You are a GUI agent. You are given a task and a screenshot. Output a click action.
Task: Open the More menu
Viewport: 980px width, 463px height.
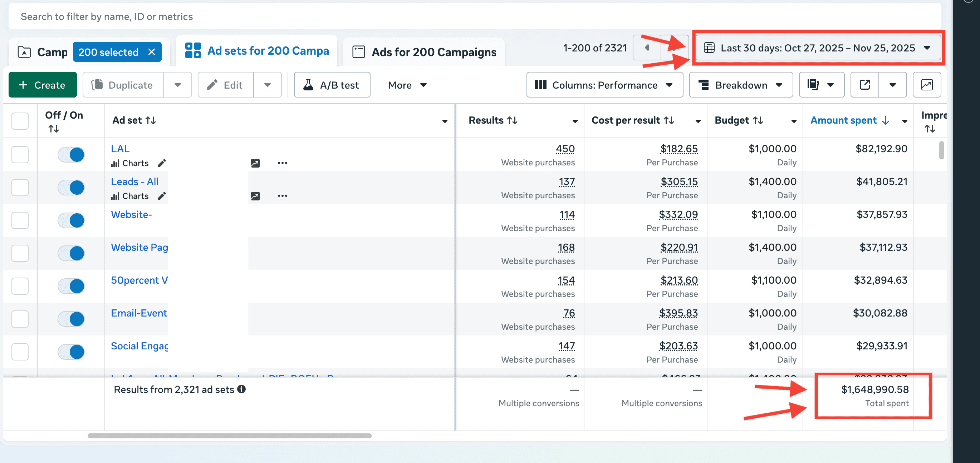point(407,85)
